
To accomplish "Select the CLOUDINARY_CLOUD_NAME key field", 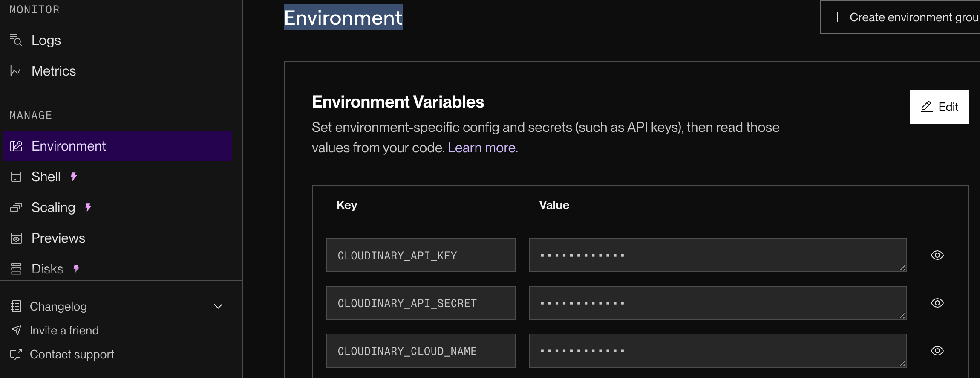I will point(421,351).
